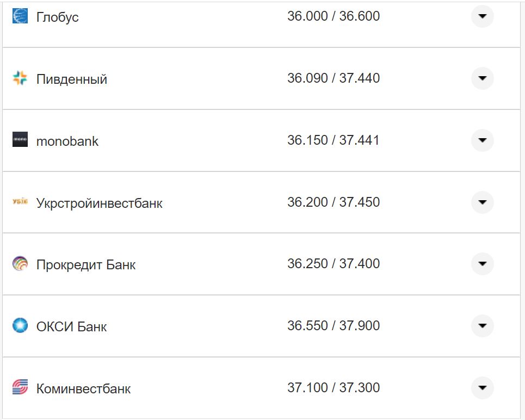
Task: Expand the Пивденный row dropdown arrow
Action: click(x=482, y=78)
